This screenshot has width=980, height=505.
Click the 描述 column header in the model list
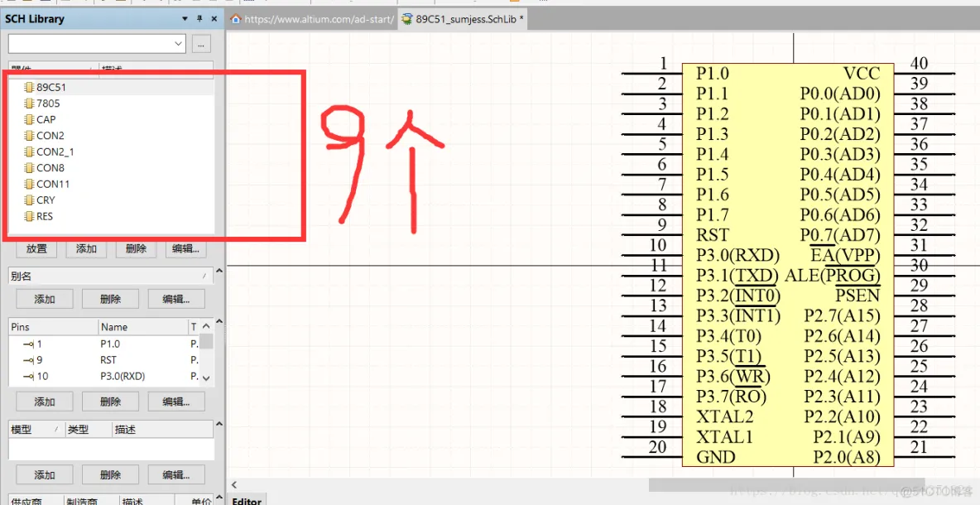(x=162, y=430)
